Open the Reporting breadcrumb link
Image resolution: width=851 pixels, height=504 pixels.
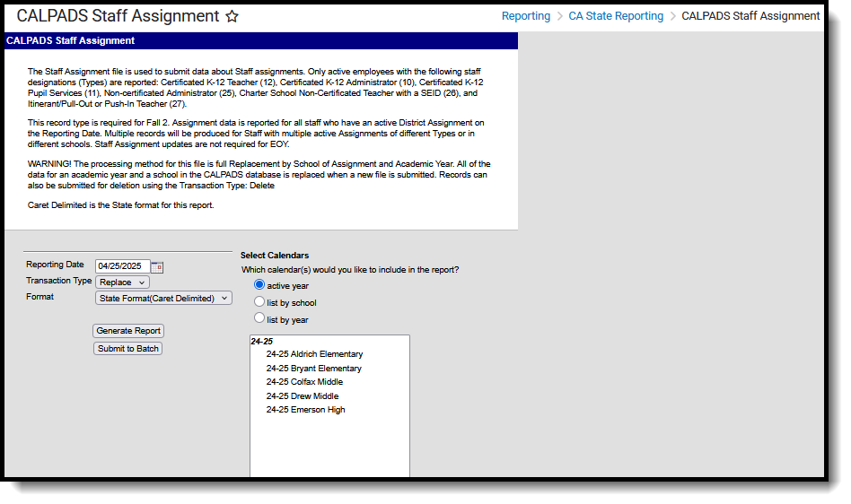pos(525,16)
